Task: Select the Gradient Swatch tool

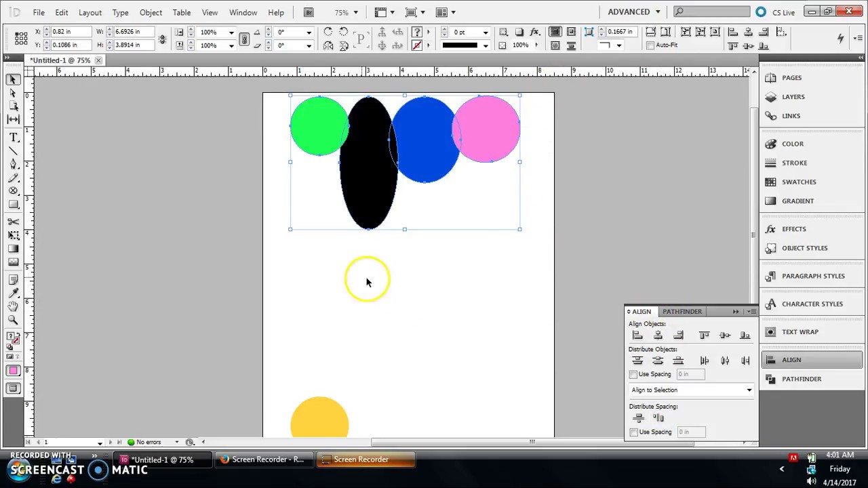Action: point(13,249)
